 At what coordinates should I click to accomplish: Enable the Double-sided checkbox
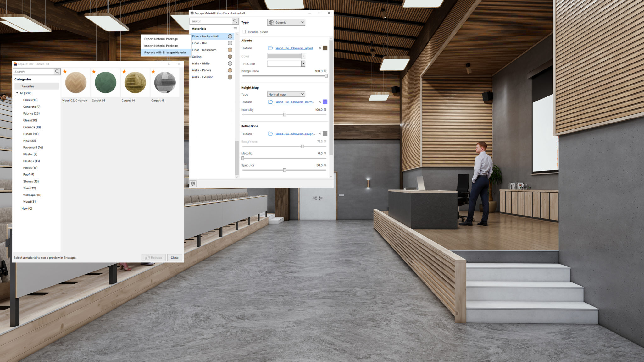coord(244,32)
